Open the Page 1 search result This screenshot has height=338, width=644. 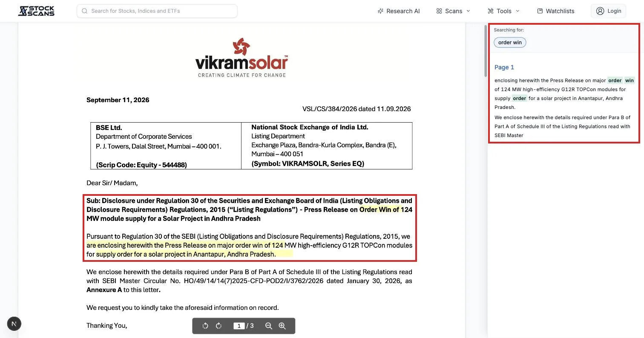click(x=504, y=67)
